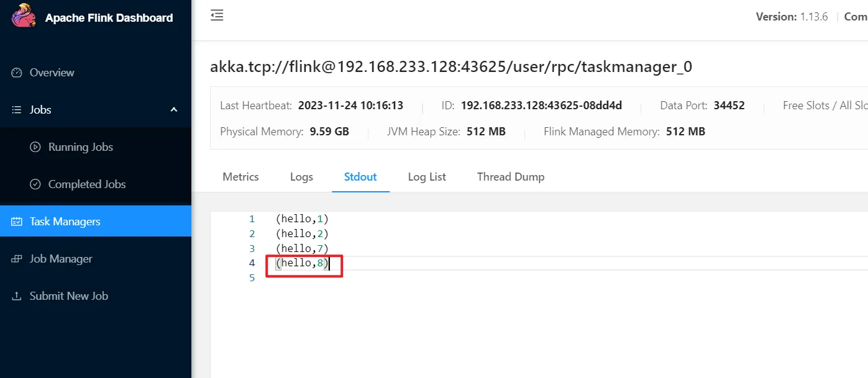
Task: Collapse the Jobs submenu chevron
Action: pyautogui.click(x=174, y=110)
